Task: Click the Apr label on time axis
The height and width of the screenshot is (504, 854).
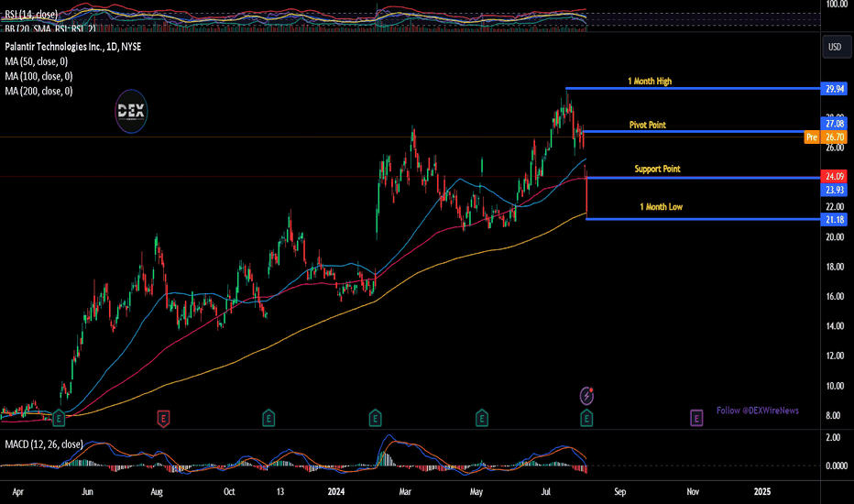Action: (x=18, y=492)
